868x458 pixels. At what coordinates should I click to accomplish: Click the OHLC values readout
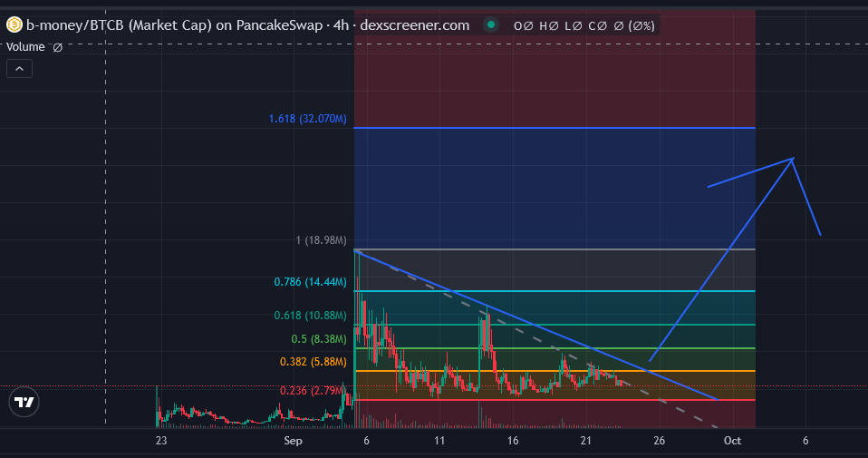pos(584,25)
